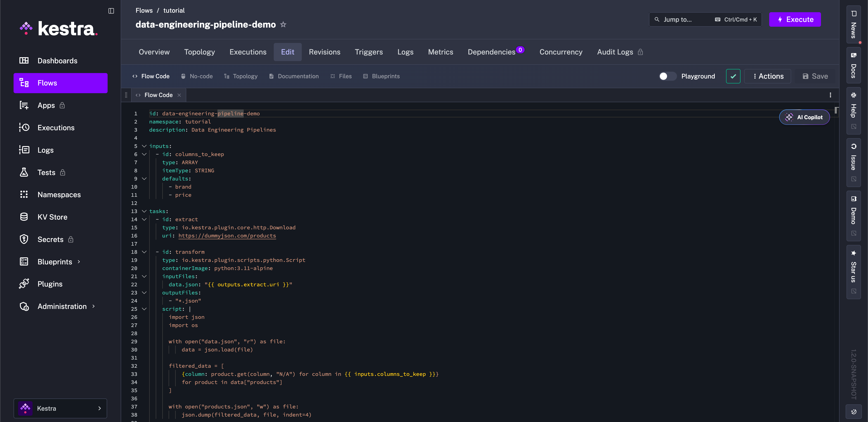Open AI Copilot

(805, 117)
